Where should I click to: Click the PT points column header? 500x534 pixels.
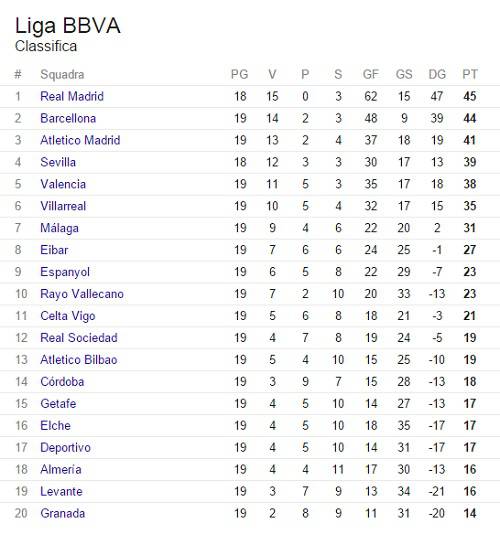coord(470,74)
